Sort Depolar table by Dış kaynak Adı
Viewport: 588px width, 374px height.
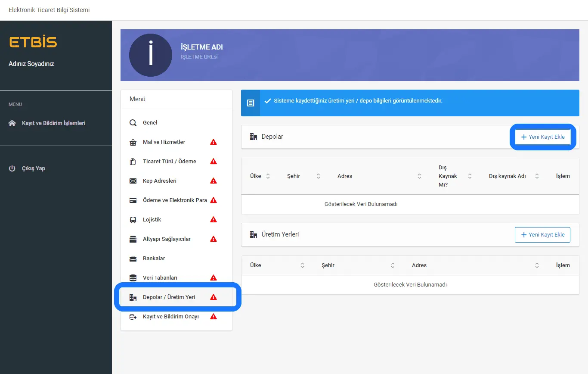point(537,176)
